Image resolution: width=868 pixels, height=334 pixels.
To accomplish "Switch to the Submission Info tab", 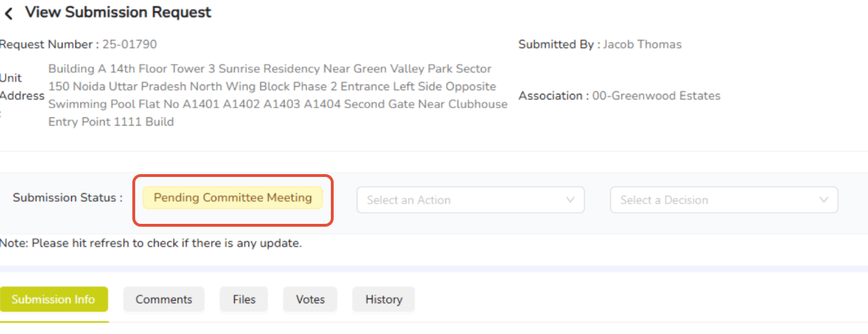I will [53, 299].
